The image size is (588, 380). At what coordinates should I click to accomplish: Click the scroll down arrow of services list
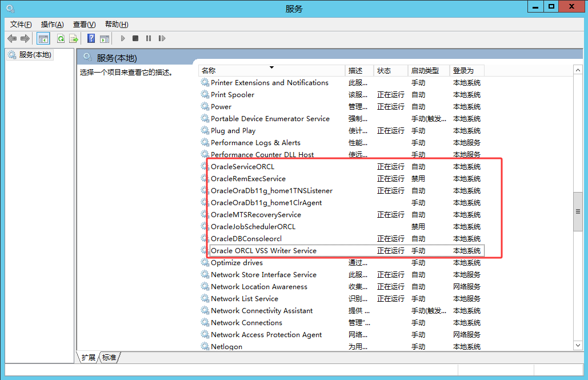(578, 346)
